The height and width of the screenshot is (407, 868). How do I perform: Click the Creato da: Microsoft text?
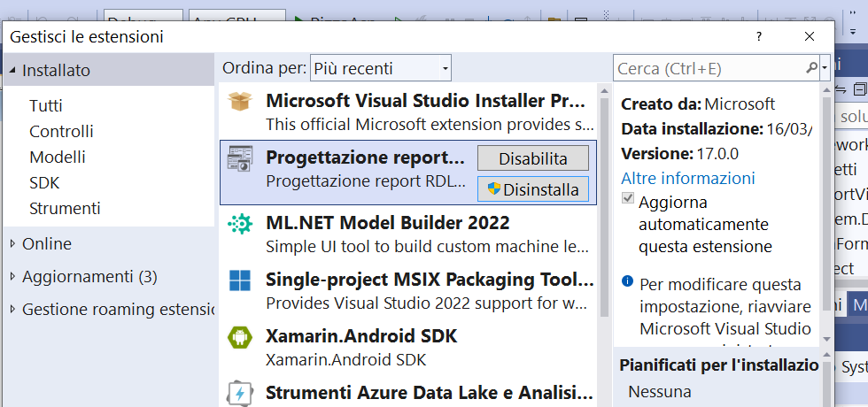[698, 104]
